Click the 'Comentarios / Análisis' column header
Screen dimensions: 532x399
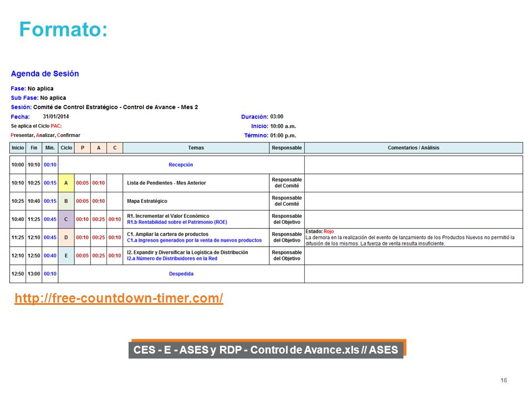click(x=413, y=147)
